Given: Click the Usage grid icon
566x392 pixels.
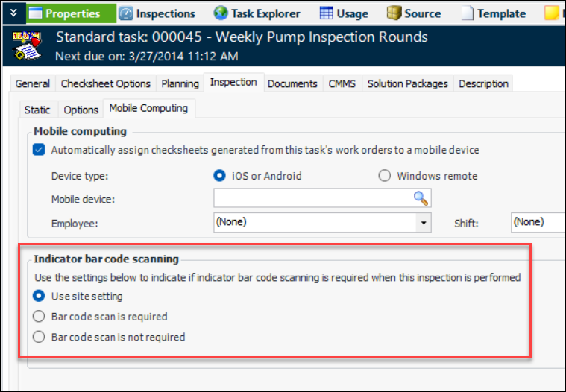Looking at the screenshot, I should tap(326, 13).
